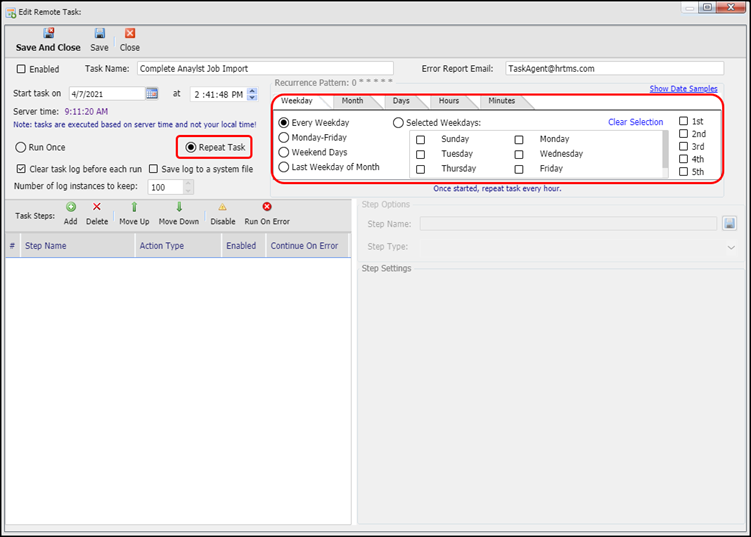Select the Weekend Days option
This screenshot has height=537, width=751.
(x=284, y=152)
